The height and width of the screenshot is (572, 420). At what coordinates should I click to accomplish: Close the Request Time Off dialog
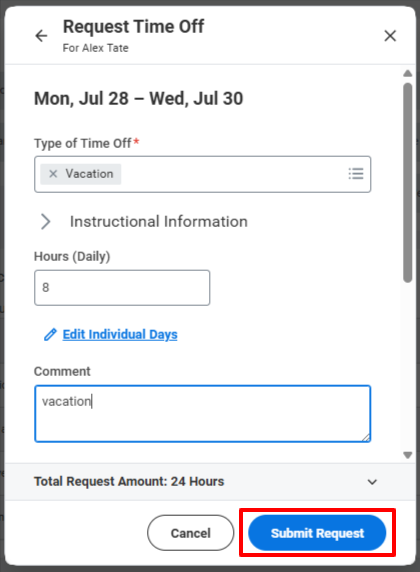pyautogui.click(x=390, y=36)
